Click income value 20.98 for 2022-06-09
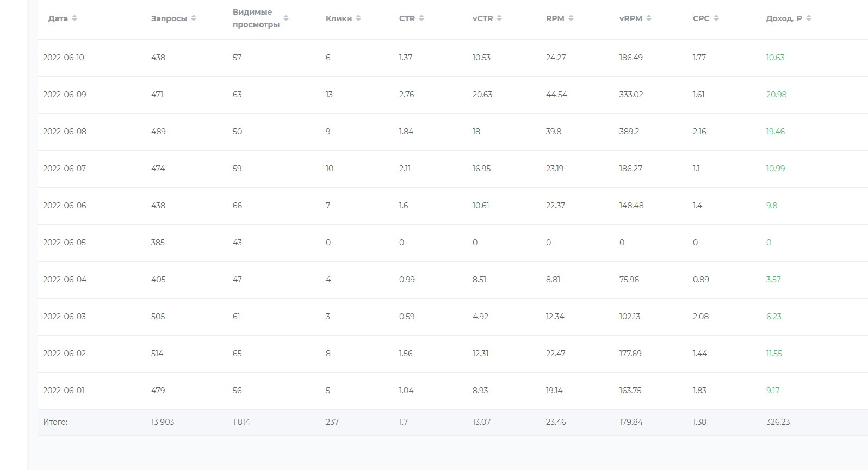 776,95
